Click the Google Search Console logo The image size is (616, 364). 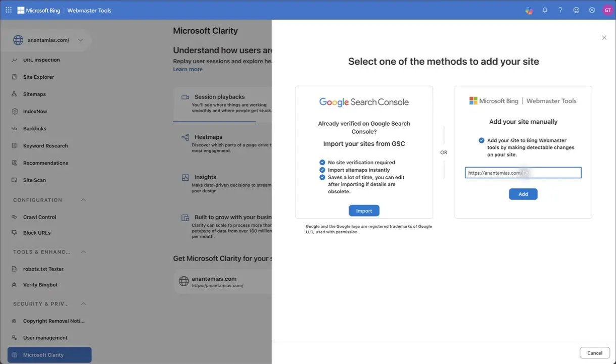click(x=364, y=102)
